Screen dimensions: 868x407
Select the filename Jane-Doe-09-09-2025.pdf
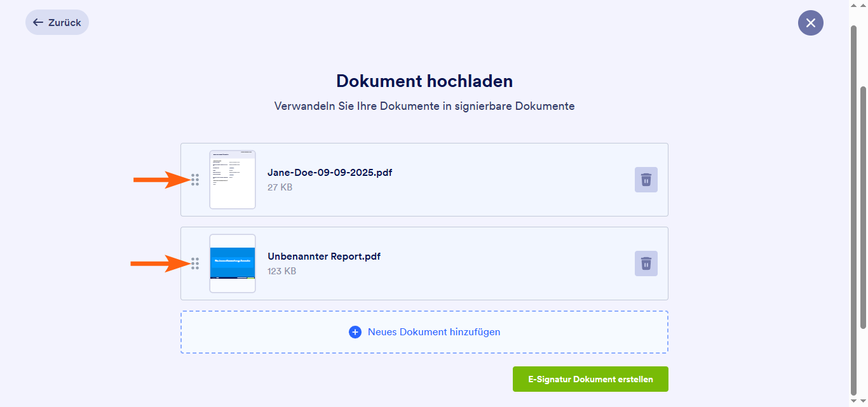[330, 172]
